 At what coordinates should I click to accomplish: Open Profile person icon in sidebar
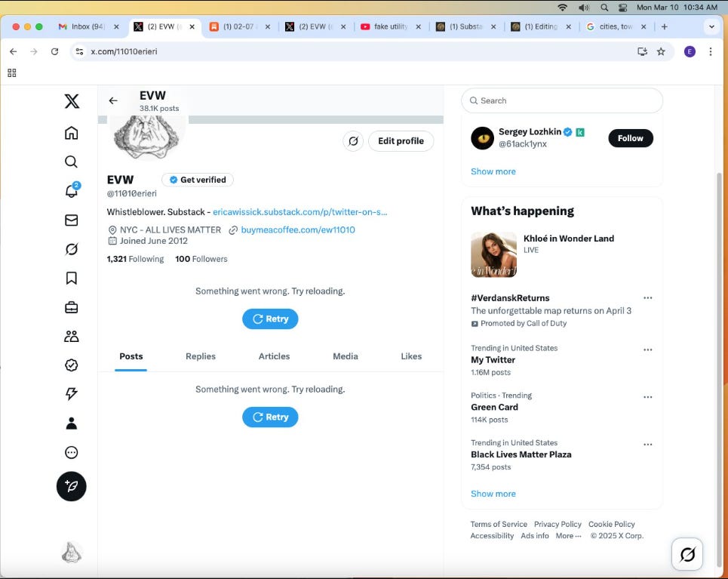pos(71,423)
